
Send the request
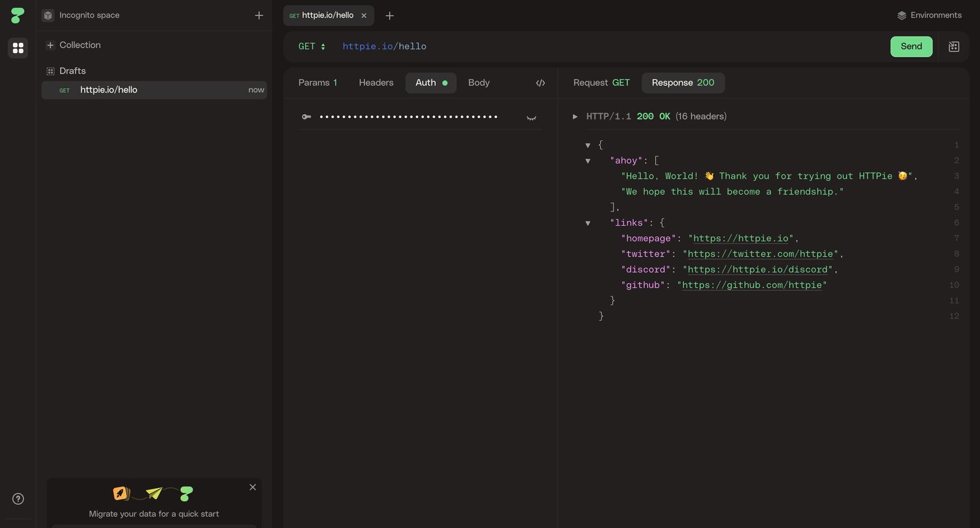(x=911, y=47)
